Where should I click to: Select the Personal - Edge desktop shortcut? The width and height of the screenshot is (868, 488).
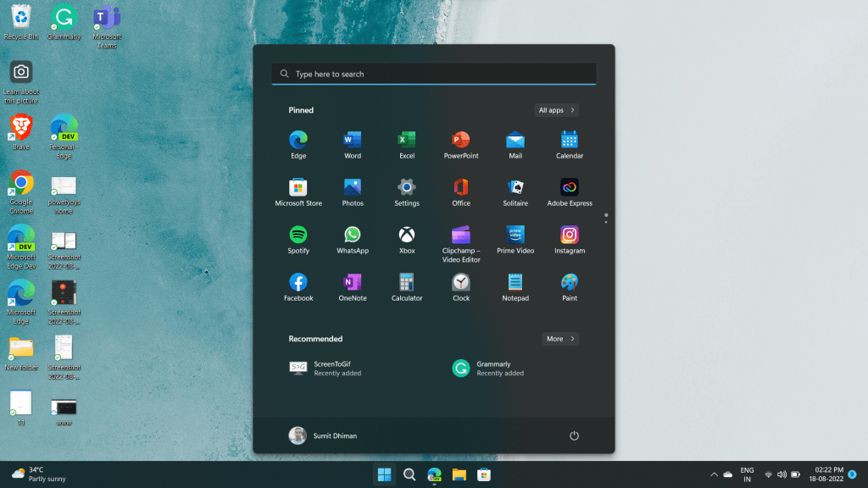click(x=64, y=136)
